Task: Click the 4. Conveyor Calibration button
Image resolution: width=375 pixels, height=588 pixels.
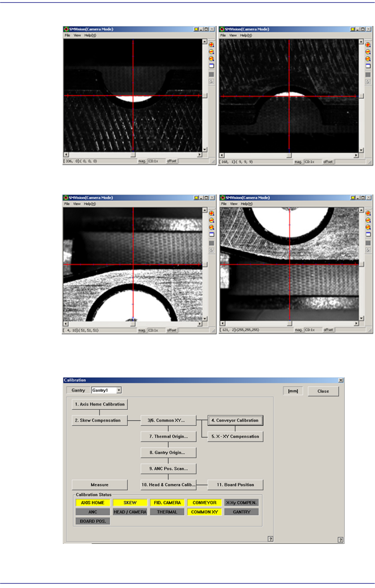Action: (235, 420)
